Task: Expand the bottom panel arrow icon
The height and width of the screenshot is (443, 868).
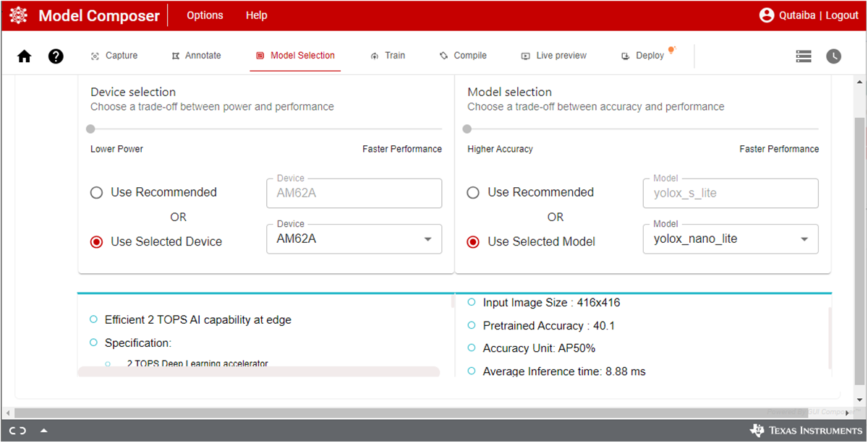Action: (x=44, y=431)
